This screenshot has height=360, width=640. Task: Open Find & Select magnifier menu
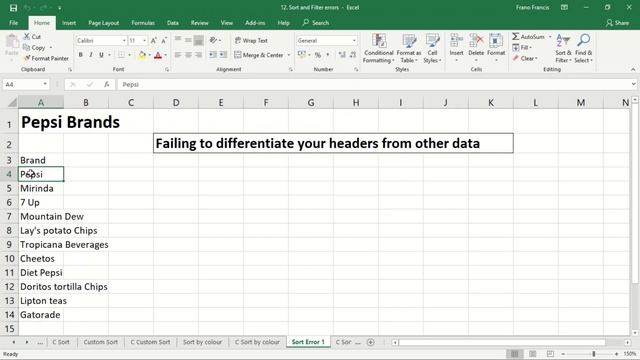pyautogui.click(x=583, y=48)
